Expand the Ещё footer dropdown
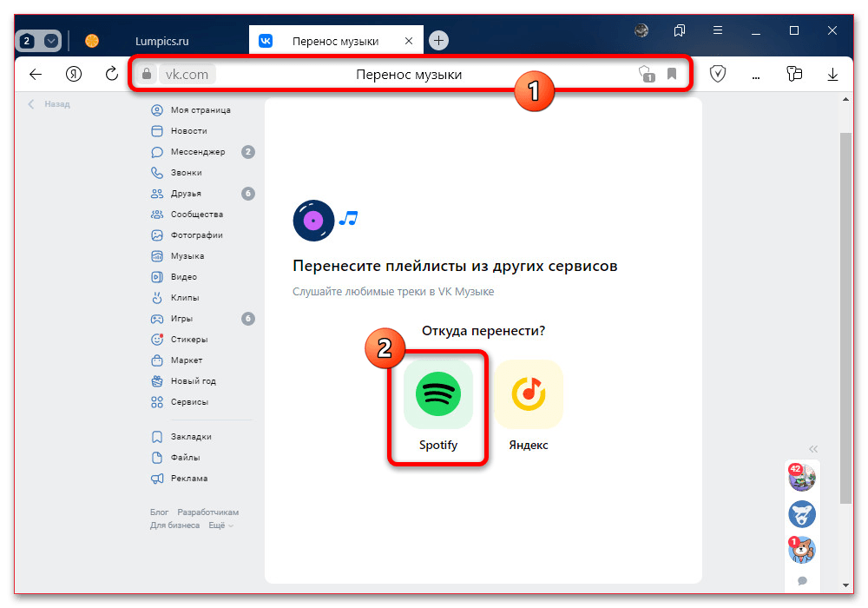The width and height of the screenshot is (868, 608). pos(220,525)
